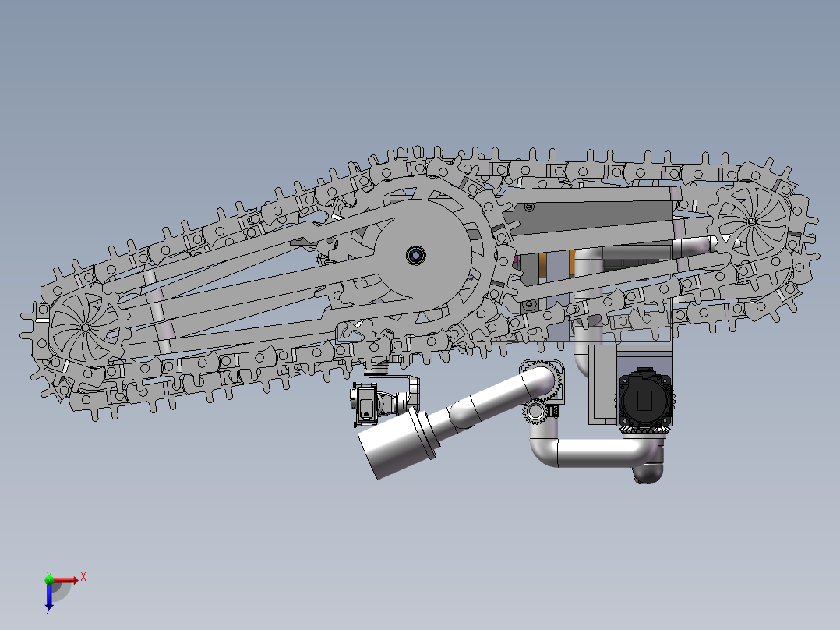Screen dimensions: 840x630
Task: Select the small spur gear at the arm joint
Action: coord(535,411)
